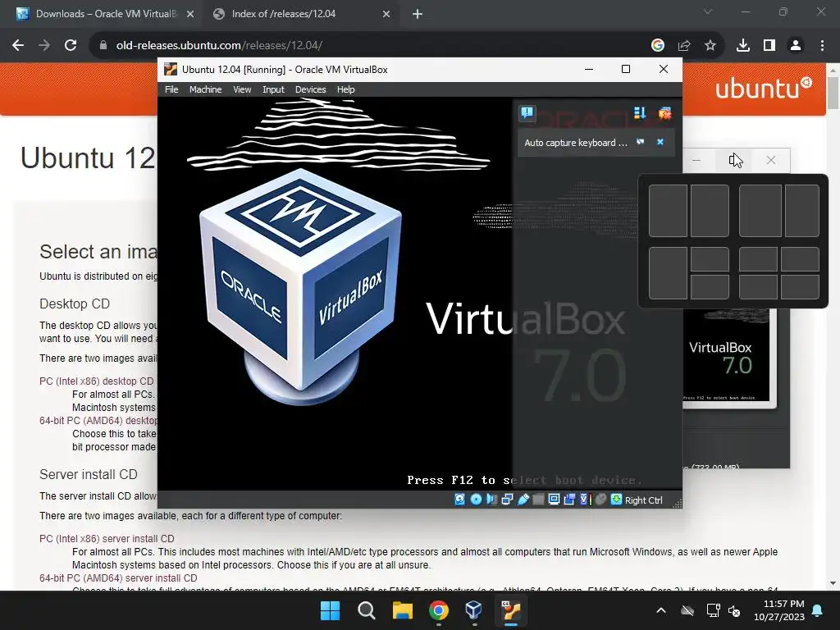Open PC (Intel x86) desktop CD link
The height and width of the screenshot is (630, 840).
[x=97, y=381]
